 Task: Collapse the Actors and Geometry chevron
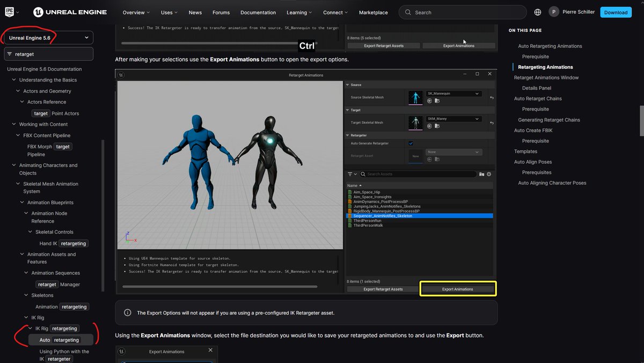(18, 91)
